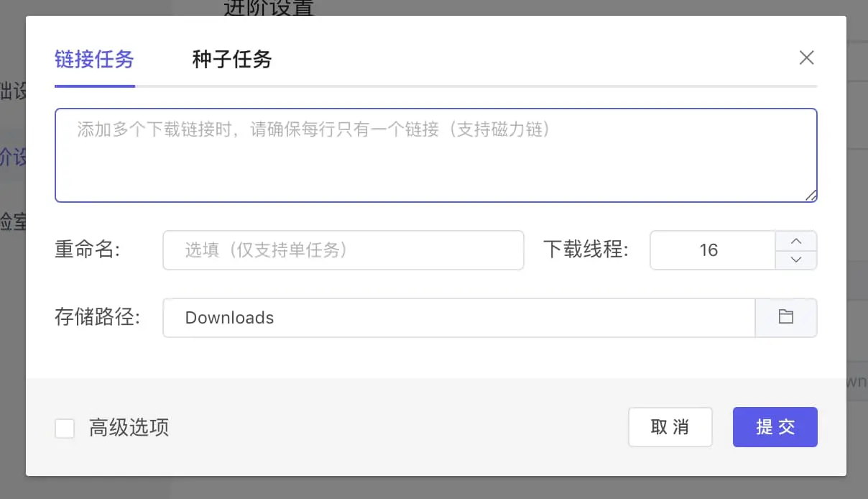Decrease download threads with down arrow
This screenshot has width=868, height=499.
[x=795, y=260]
